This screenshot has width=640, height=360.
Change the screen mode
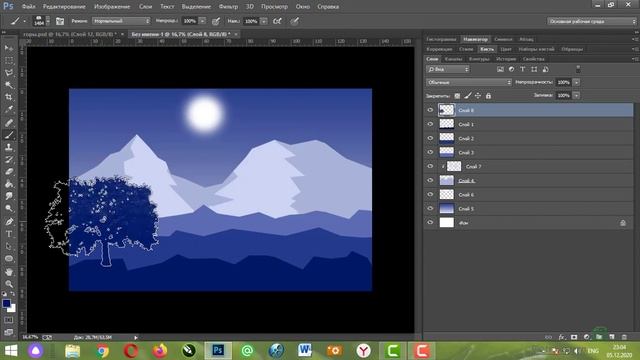pos(9,332)
